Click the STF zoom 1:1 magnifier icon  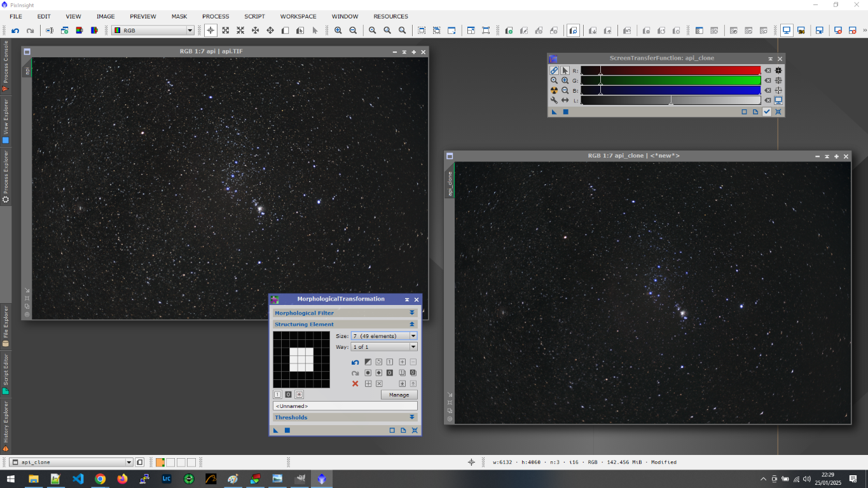[555, 81]
